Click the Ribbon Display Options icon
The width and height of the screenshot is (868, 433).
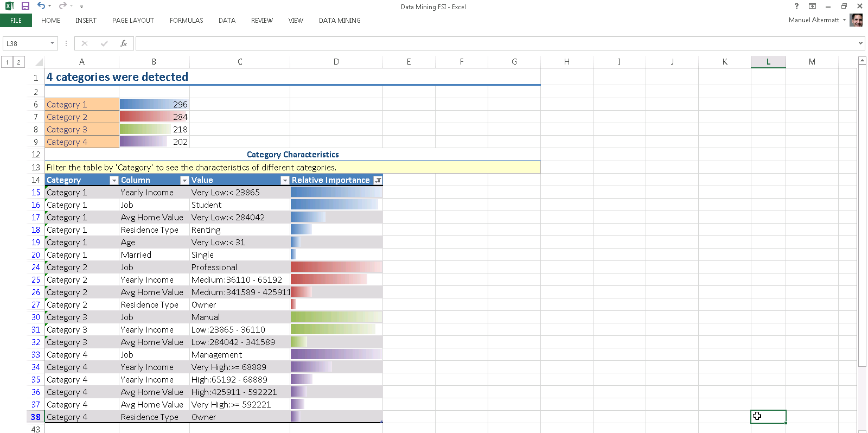(812, 6)
